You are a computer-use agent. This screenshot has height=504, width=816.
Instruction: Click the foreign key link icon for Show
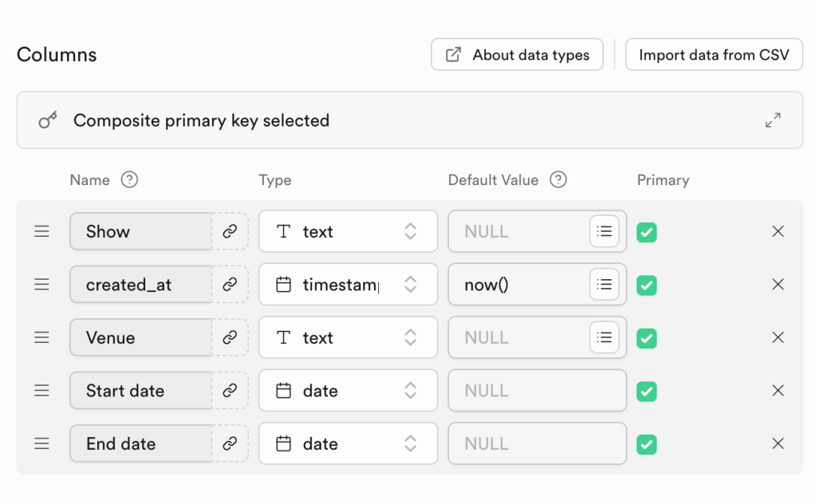tap(230, 231)
